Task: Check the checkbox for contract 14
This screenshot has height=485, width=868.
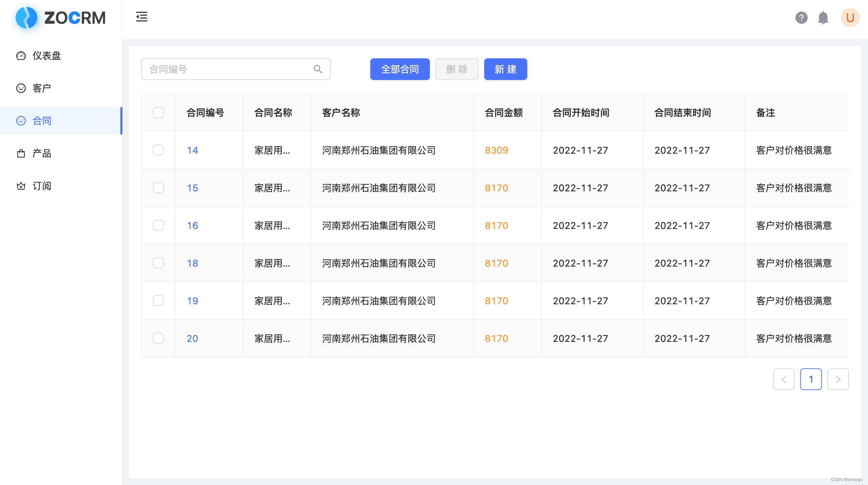Action: click(158, 150)
